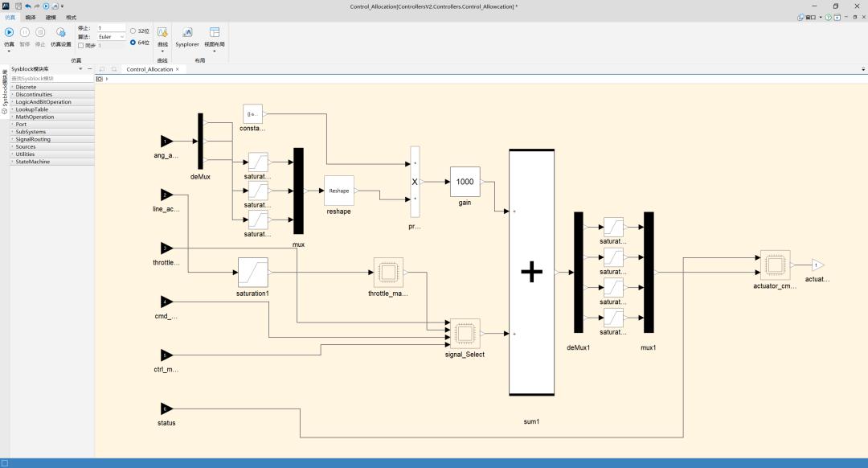
Task: Select the mux1 black bar block
Action: pos(649,273)
